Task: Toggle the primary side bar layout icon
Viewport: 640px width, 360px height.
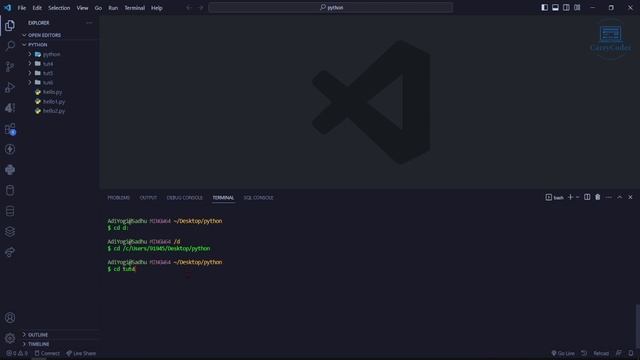Action: (544, 7)
